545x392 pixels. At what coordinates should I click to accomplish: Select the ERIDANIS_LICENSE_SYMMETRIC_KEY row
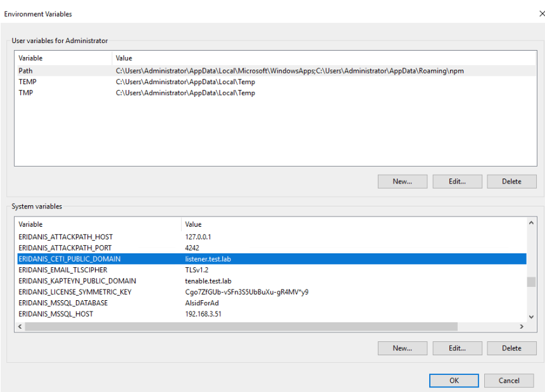click(272, 292)
